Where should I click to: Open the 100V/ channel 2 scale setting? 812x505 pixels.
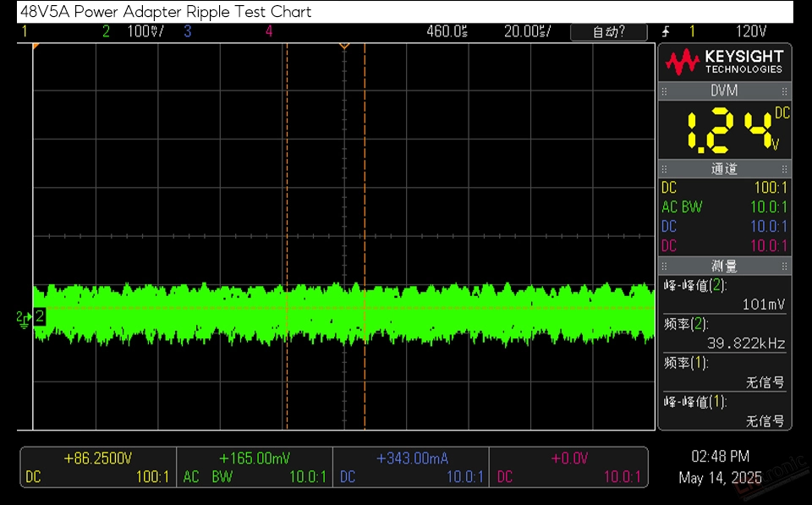tap(145, 31)
